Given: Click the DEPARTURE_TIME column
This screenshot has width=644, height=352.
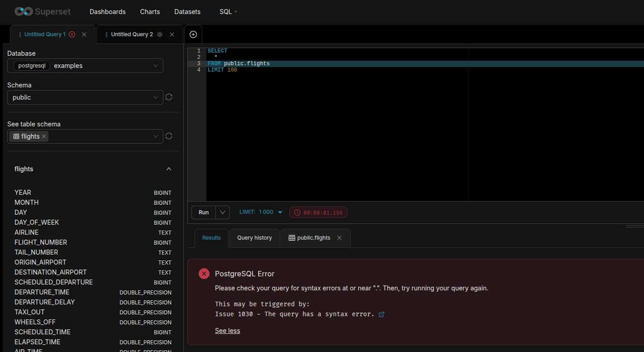Looking at the screenshot, I should (93, 292).
